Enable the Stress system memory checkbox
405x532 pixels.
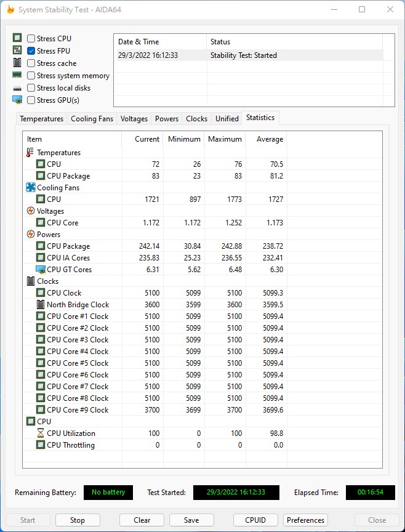point(31,75)
